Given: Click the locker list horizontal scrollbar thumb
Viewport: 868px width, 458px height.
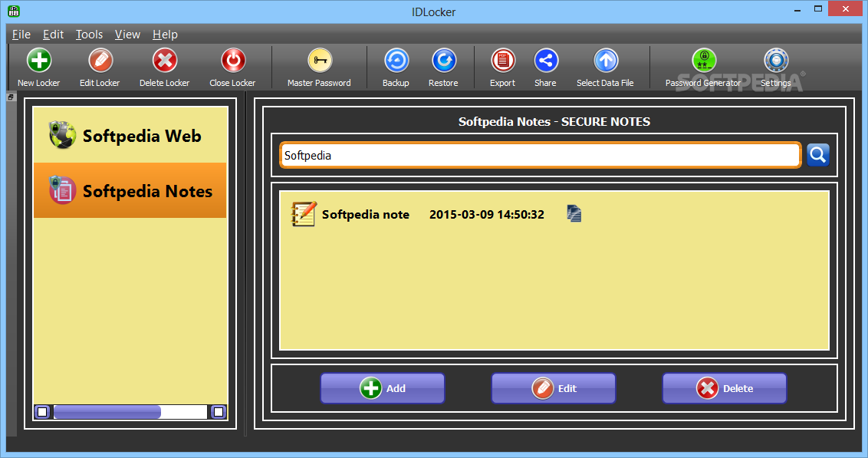Looking at the screenshot, I should point(107,411).
